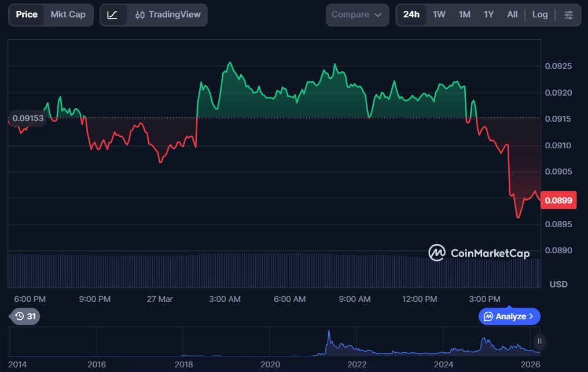The width and height of the screenshot is (588, 372).
Task: Open chart settings sliders icon
Action: pos(569,14)
